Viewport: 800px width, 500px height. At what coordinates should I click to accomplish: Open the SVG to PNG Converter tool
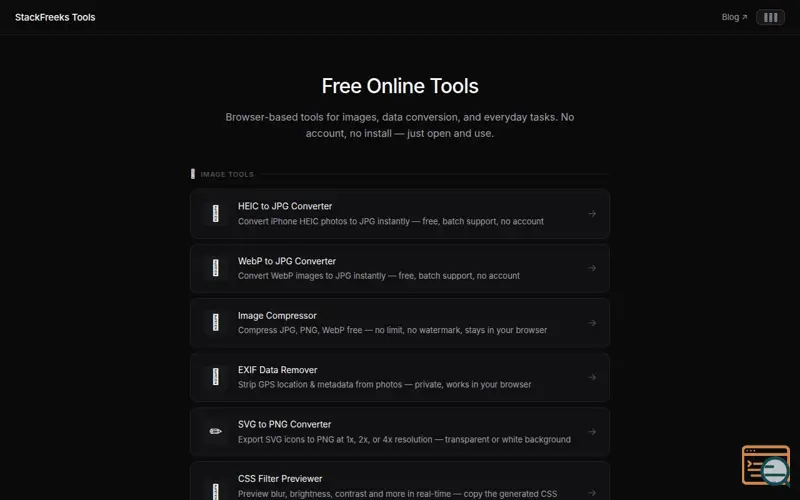[x=400, y=432]
